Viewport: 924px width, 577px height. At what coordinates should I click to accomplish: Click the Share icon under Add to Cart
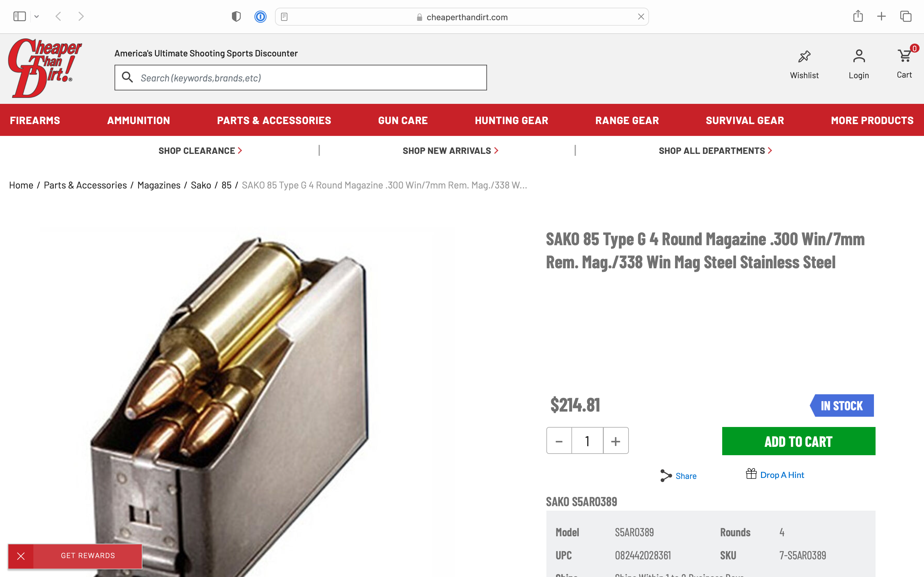point(666,475)
